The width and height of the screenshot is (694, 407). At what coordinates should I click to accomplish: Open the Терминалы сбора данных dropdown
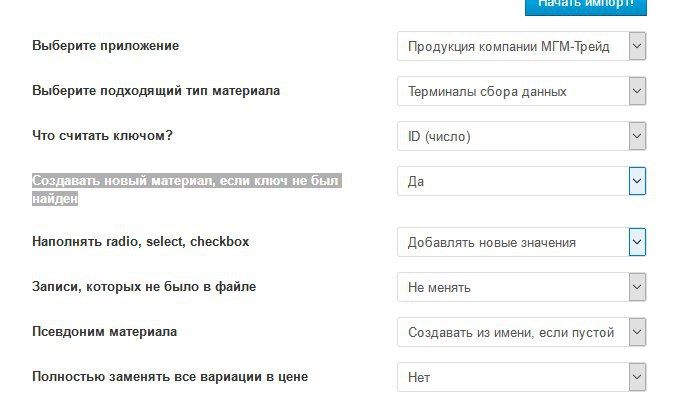[x=521, y=91]
